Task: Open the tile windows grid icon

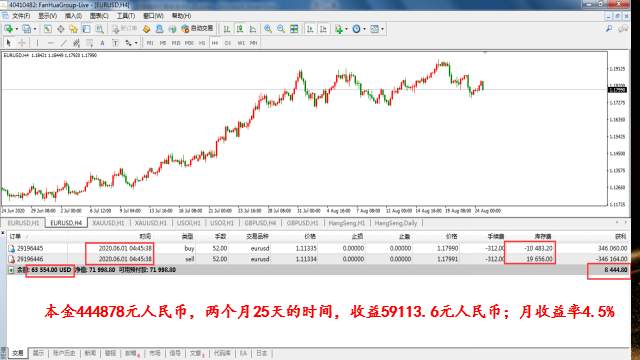Action: [294, 29]
